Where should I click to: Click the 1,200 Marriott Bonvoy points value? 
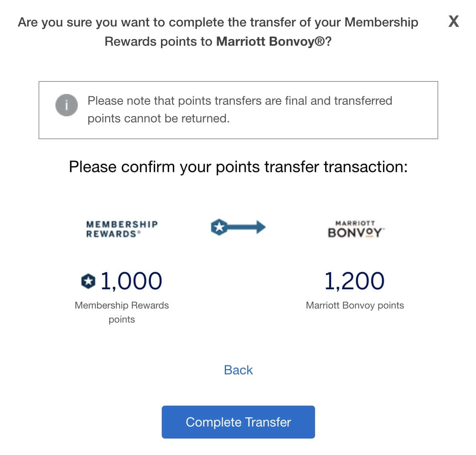(x=355, y=280)
